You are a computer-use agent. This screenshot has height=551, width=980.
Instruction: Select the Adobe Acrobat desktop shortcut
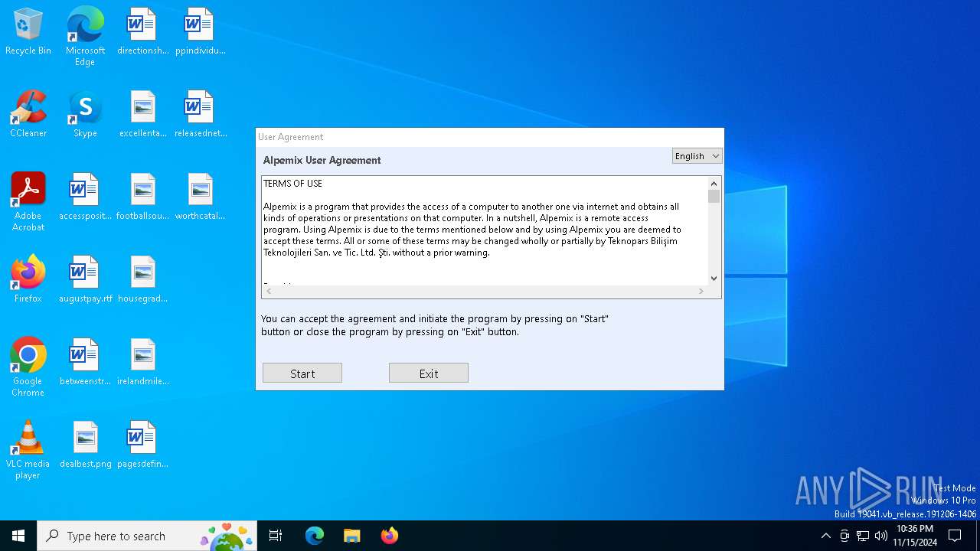[28, 202]
